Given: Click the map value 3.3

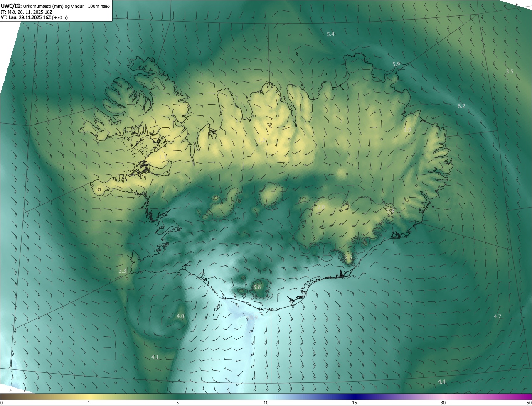Looking at the screenshot, I should tap(122, 271).
